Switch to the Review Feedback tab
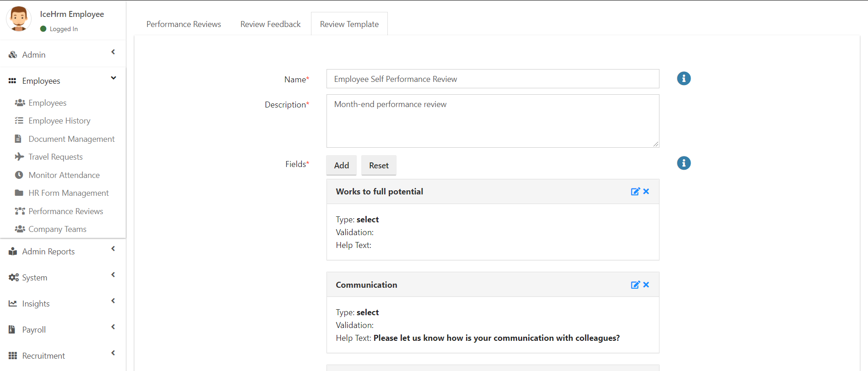 270,24
